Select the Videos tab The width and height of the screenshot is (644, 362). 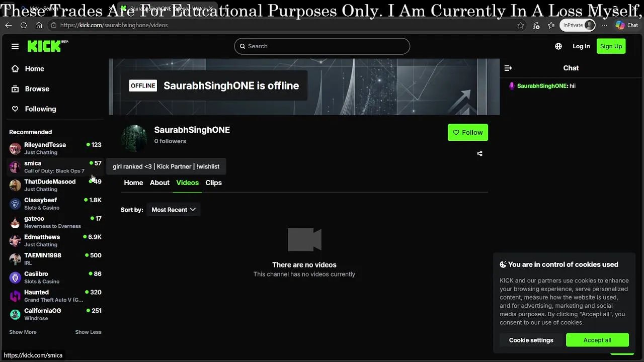(x=187, y=183)
